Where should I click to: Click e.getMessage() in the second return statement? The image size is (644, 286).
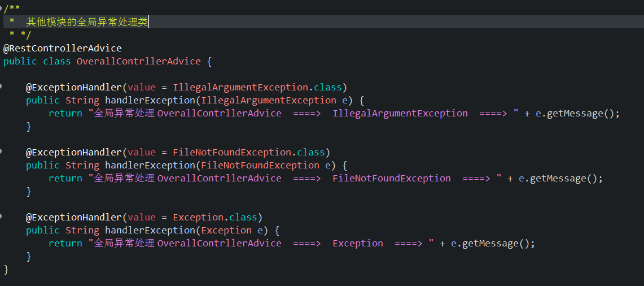(x=560, y=179)
